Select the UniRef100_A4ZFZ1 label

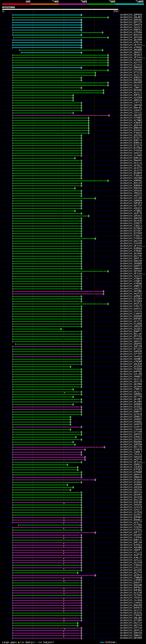click(131, 304)
